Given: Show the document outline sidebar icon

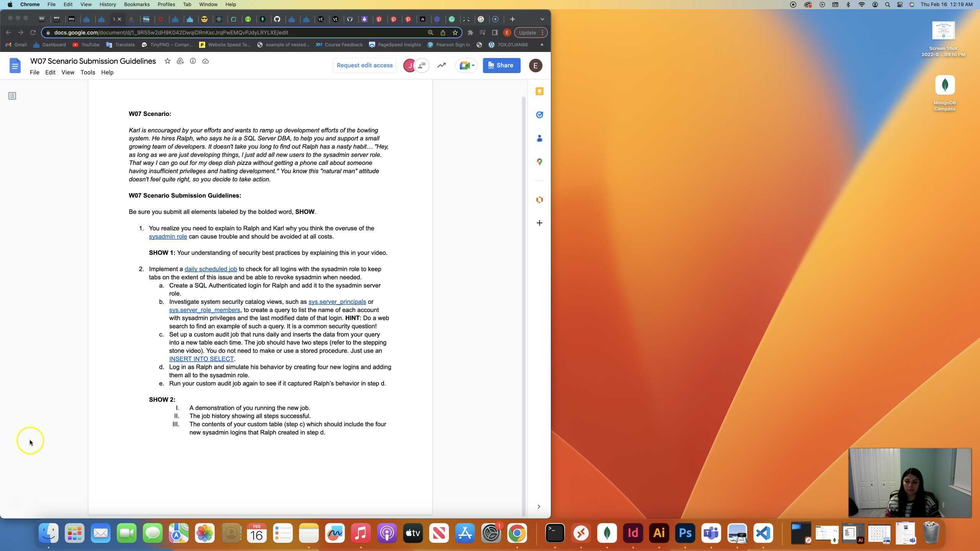Looking at the screenshot, I should pyautogui.click(x=12, y=96).
